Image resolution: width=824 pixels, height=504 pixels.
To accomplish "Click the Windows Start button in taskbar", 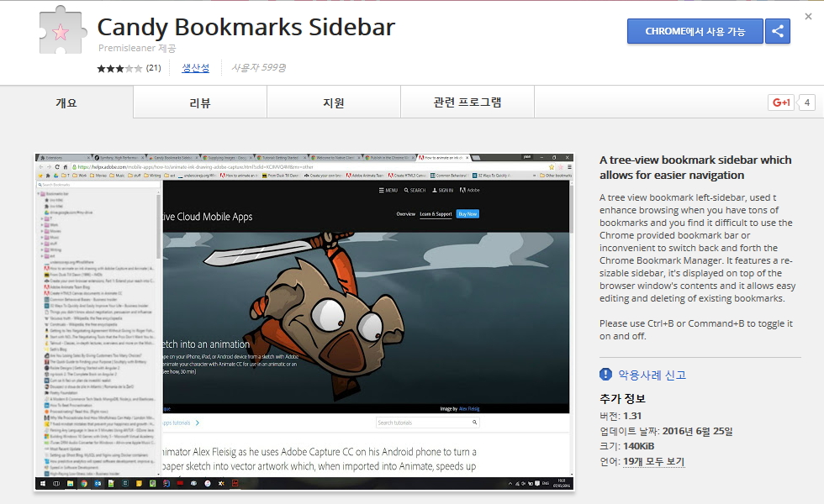I will [42, 484].
